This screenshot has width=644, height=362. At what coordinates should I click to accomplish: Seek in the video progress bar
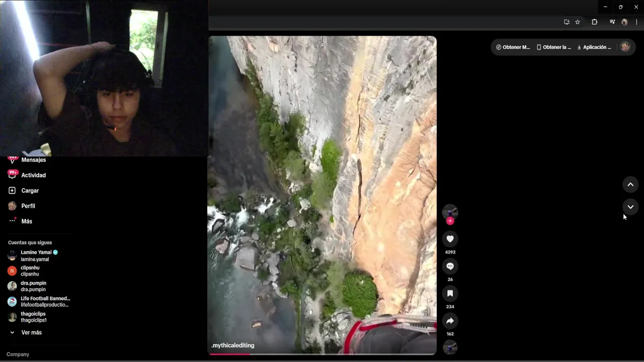pos(322,354)
